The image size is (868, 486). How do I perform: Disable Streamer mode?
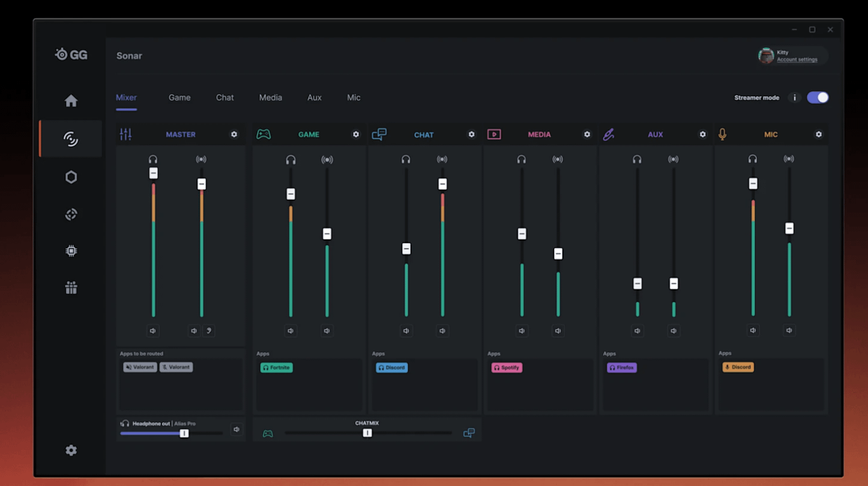(x=818, y=97)
